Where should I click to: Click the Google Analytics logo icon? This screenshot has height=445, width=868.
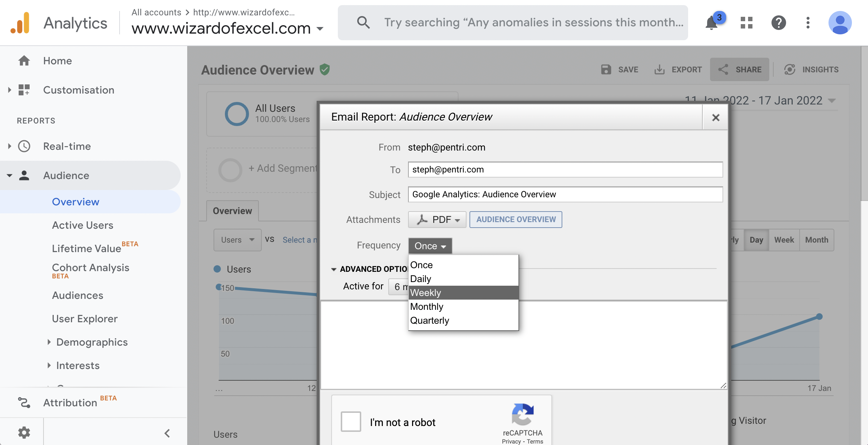tap(20, 23)
